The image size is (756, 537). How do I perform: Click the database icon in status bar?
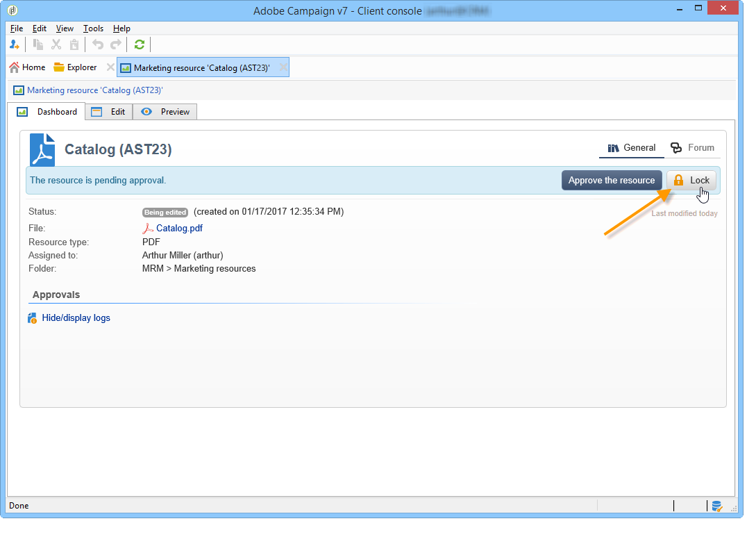click(717, 506)
